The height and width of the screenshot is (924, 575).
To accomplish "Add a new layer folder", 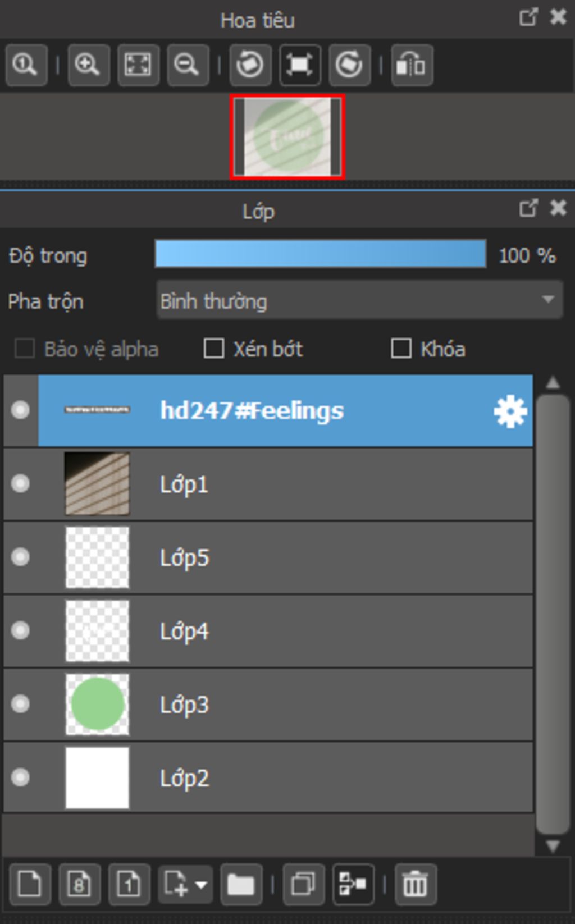I will [241, 885].
